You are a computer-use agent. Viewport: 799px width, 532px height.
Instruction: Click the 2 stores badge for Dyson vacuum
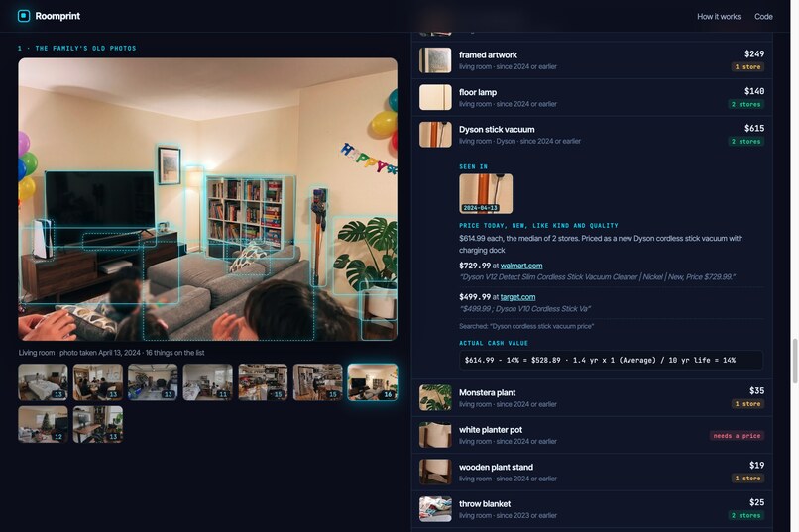coord(746,142)
